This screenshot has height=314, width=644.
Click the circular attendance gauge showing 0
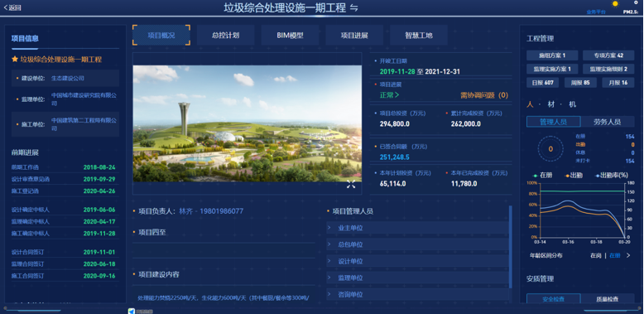point(550,149)
